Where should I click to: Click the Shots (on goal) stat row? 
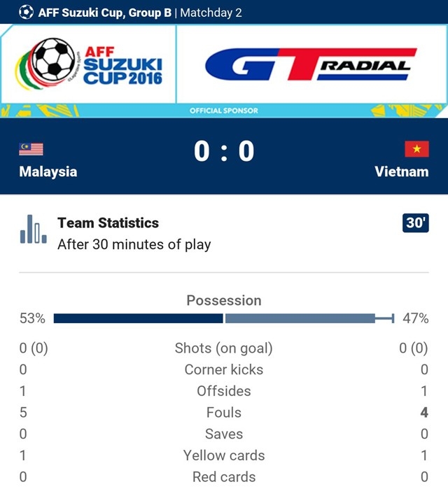[x=224, y=348]
